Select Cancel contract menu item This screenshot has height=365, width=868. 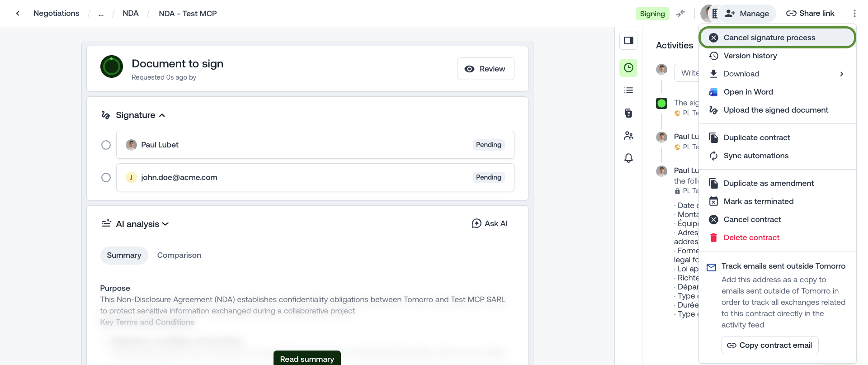point(778,219)
